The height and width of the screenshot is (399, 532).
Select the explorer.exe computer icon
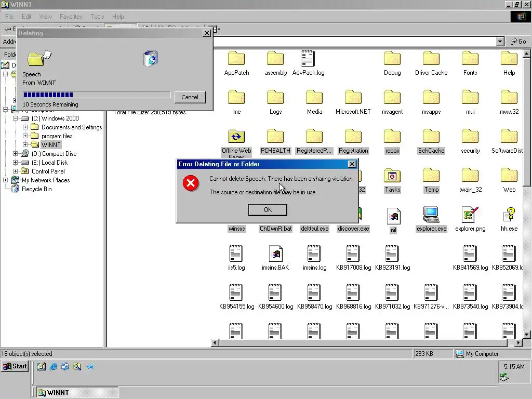point(431,215)
